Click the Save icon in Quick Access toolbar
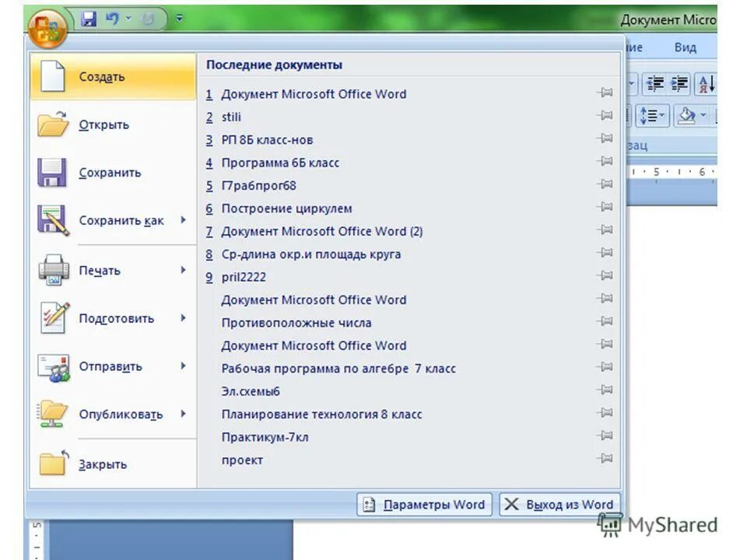 pos(89,19)
